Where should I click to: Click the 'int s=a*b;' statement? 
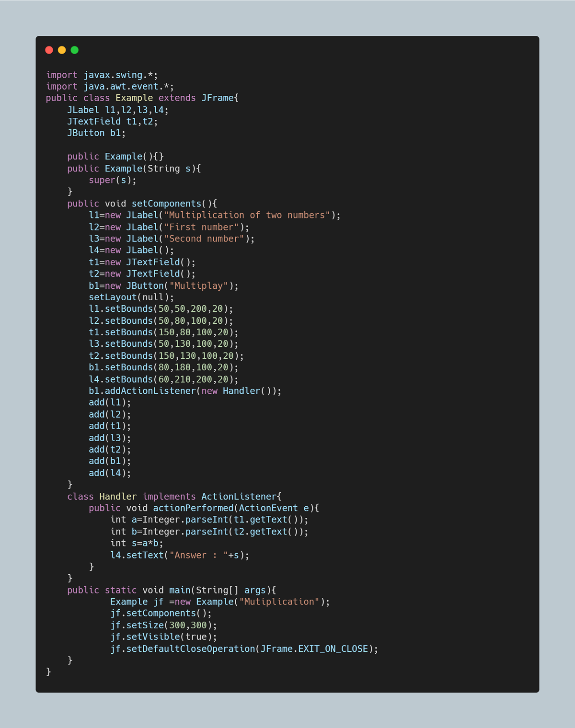coord(137,543)
